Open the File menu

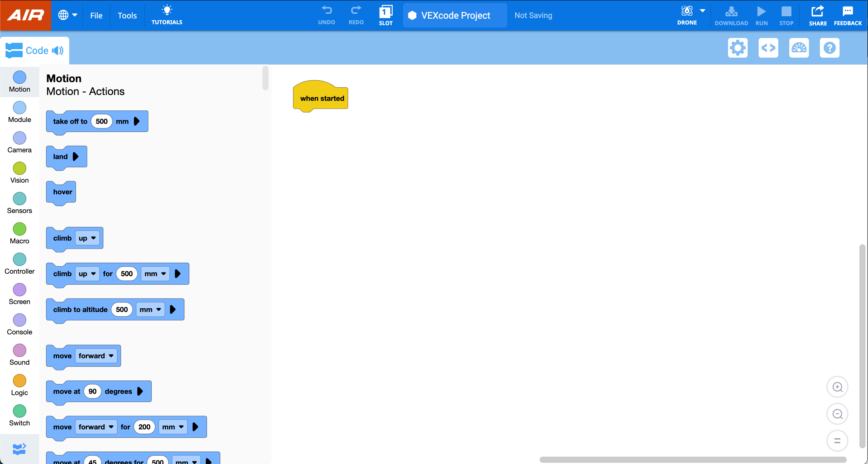(x=96, y=15)
